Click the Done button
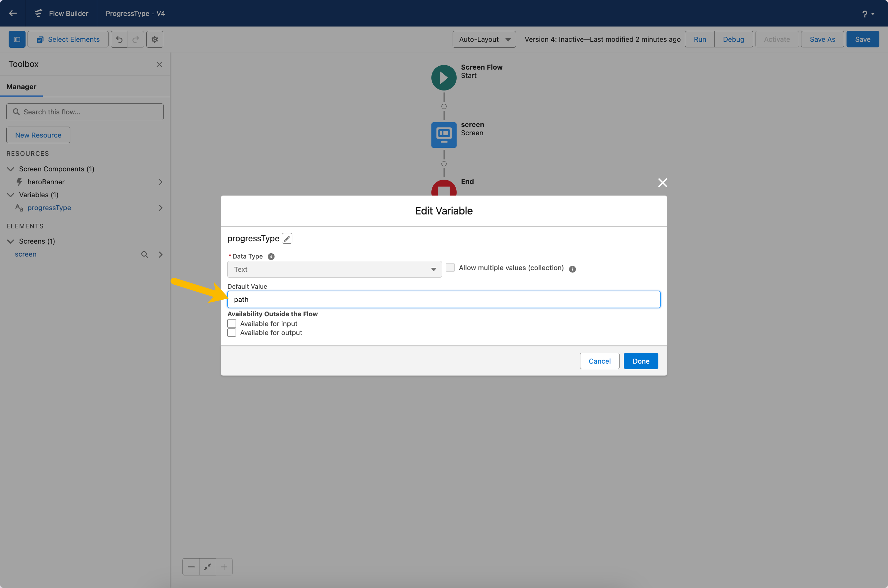The height and width of the screenshot is (588, 888). pos(641,361)
